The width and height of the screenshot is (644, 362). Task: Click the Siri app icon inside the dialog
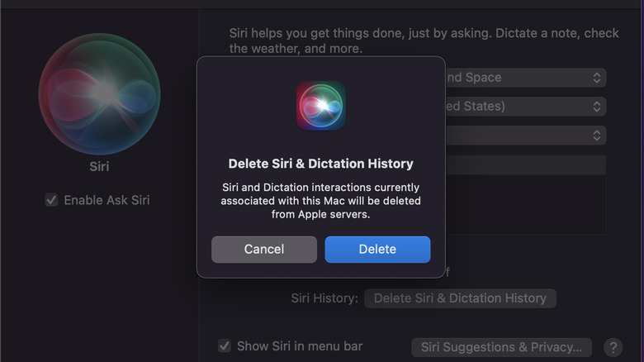coord(321,105)
